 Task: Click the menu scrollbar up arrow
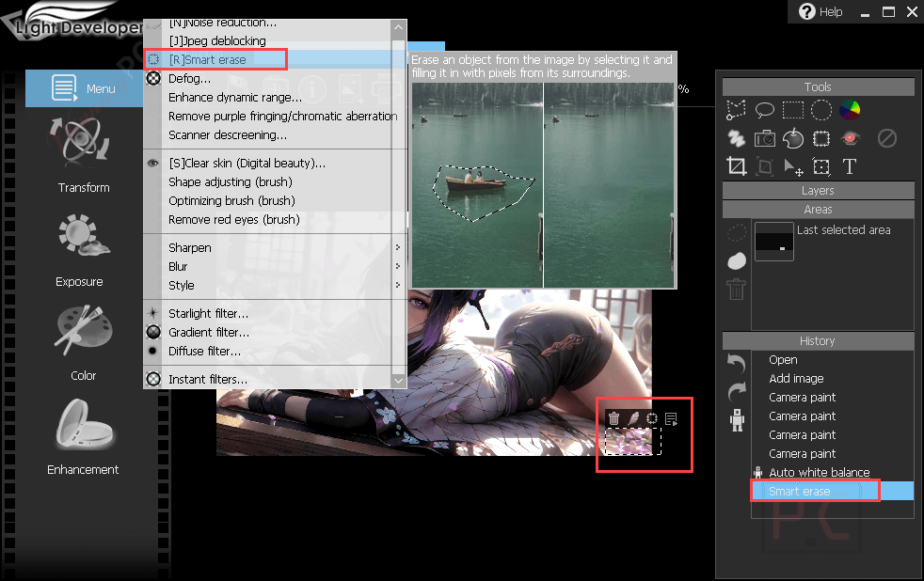click(399, 27)
